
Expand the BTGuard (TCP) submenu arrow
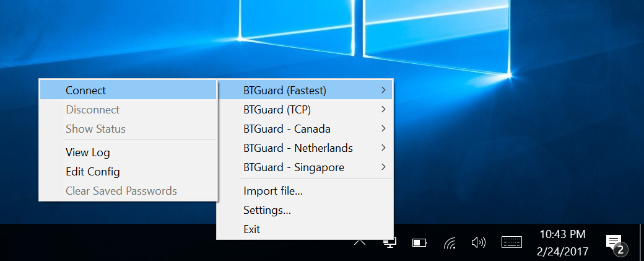point(384,110)
